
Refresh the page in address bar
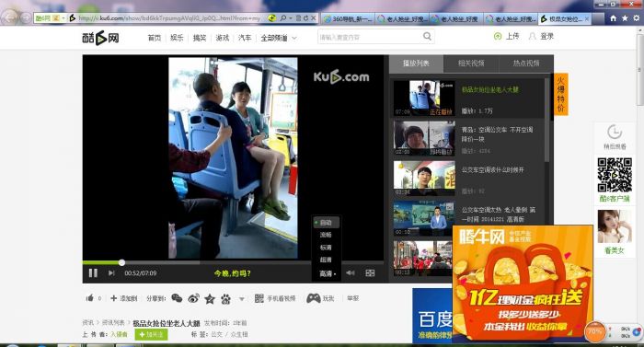pyautogui.click(x=305, y=18)
